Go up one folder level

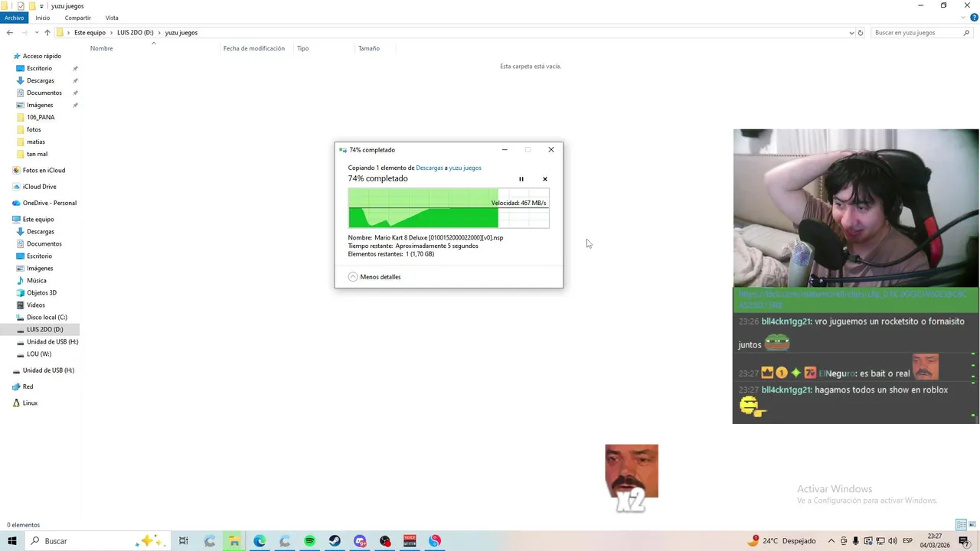tap(47, 33)
